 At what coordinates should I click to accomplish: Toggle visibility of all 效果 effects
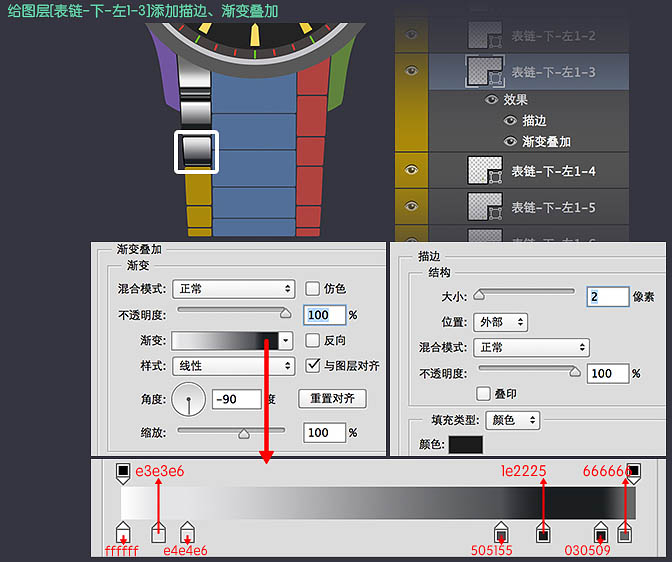(491, 99)
